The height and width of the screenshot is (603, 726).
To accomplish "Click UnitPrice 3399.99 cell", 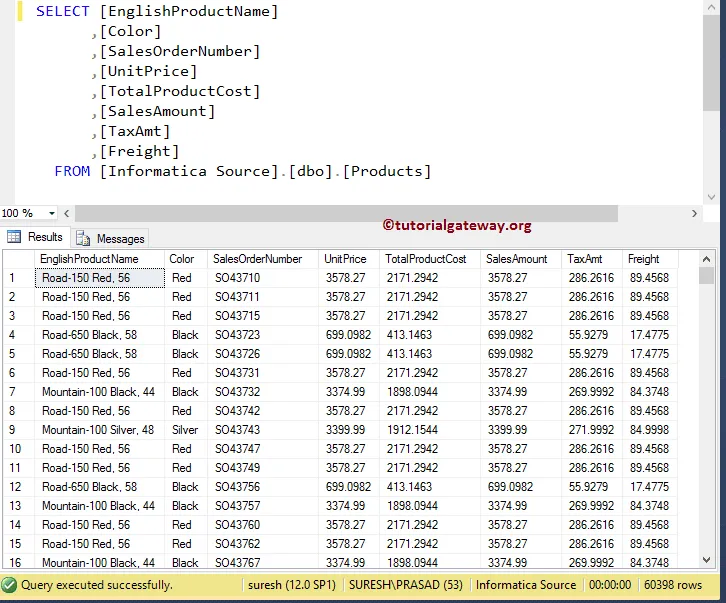I will point(349,430).
